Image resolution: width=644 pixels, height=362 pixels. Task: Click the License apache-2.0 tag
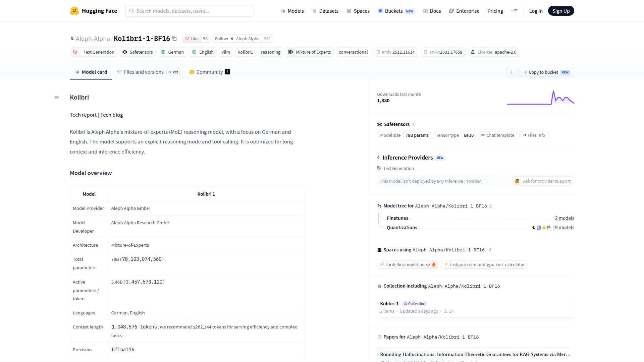pyautogui.click(x=494, y=52)
